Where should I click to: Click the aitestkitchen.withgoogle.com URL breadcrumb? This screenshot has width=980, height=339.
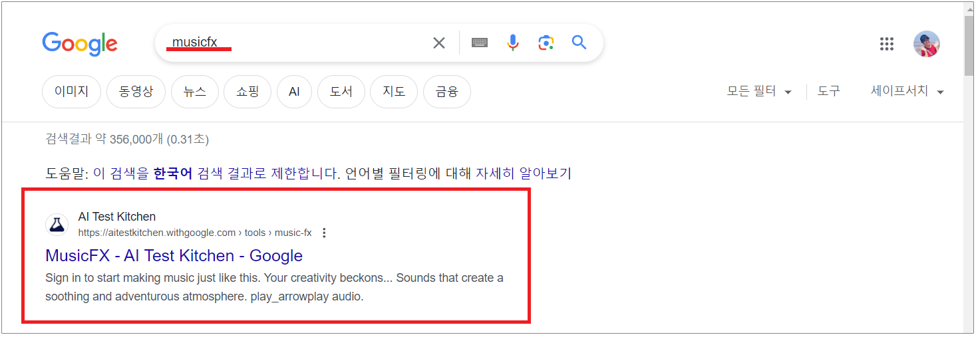coord(195,233)
